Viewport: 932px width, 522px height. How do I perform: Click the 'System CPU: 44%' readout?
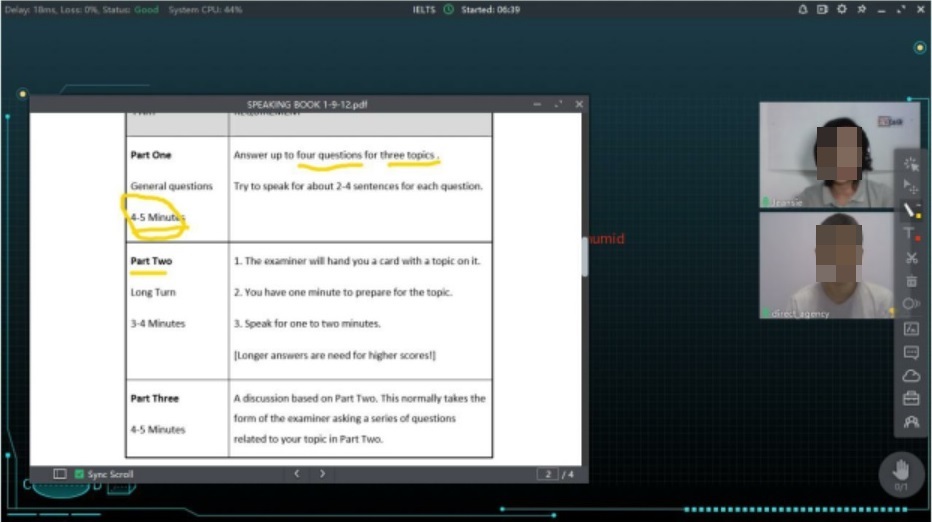coord(205,10)
